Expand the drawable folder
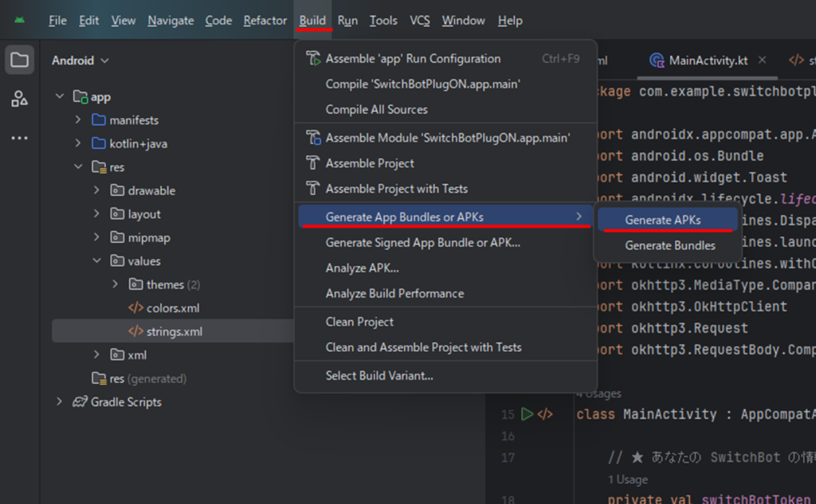The height and width of the screenshot is (504, 816). tap(96, 191)
